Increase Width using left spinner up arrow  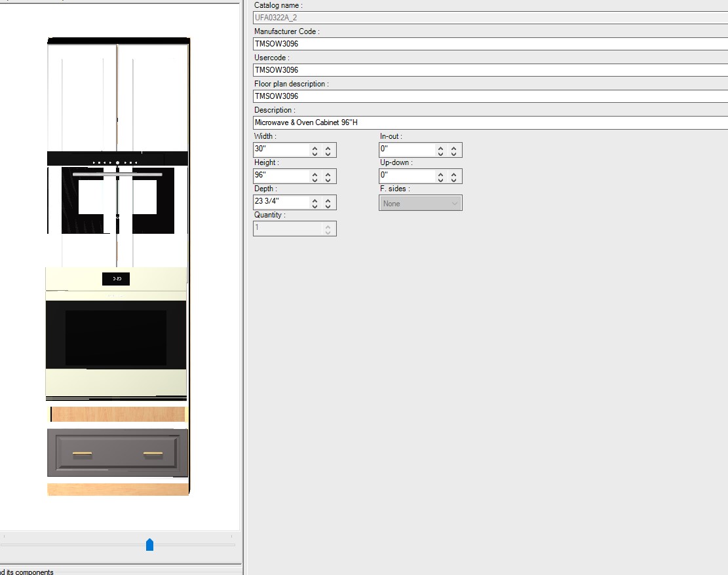(315, 148)
